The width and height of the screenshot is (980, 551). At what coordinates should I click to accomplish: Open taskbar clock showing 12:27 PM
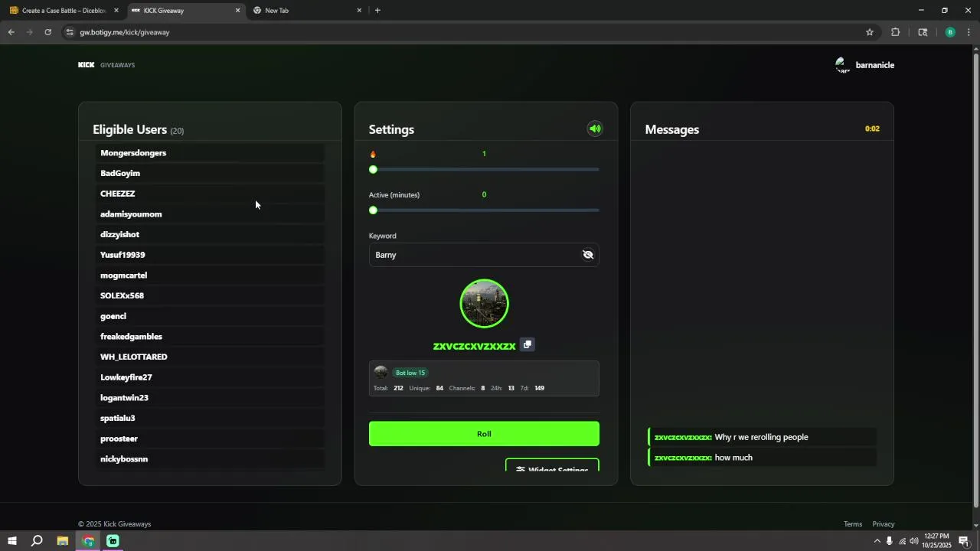point(937,541)
